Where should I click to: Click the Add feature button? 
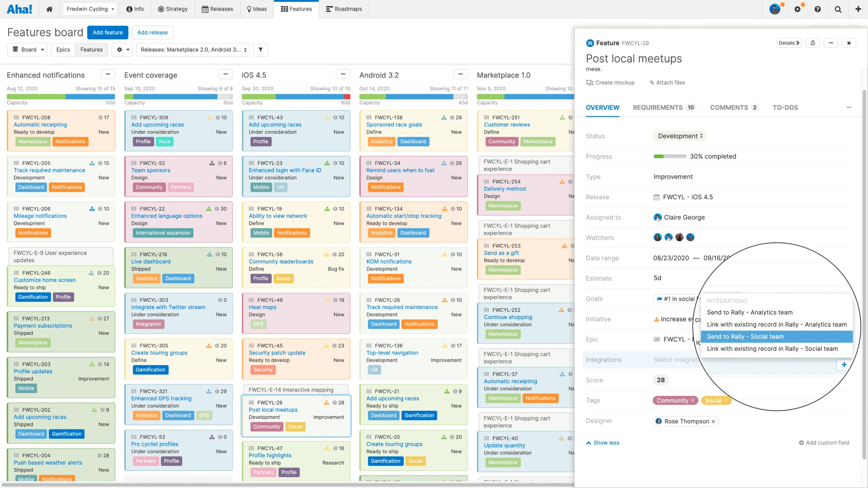pyautogui.click(x=107, y=32)
